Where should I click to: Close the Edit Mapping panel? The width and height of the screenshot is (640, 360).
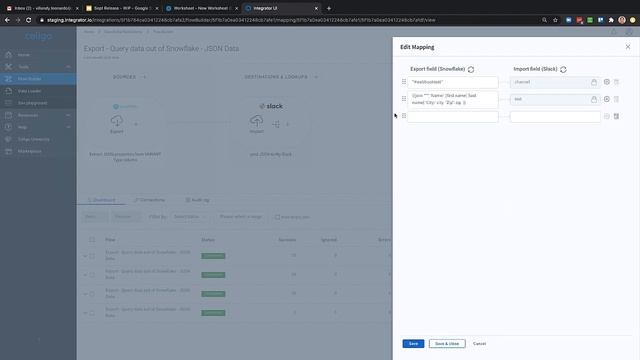tap(628, 47)
